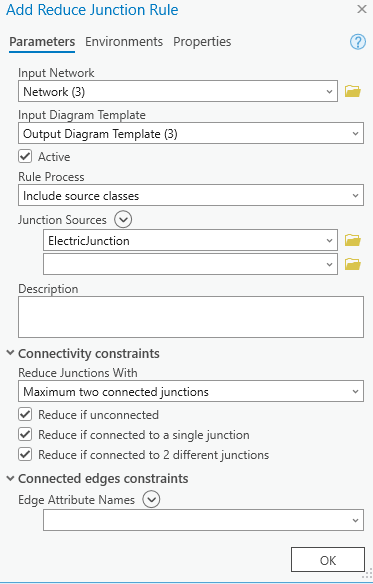373x584 pixels.
Task: Toggle Reduce if connected to a single junction
Action: 25,435
